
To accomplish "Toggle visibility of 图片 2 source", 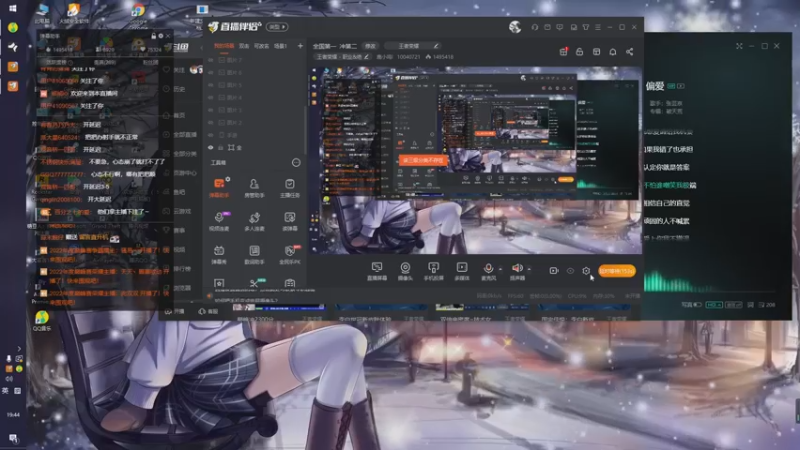I will (210, 122).
